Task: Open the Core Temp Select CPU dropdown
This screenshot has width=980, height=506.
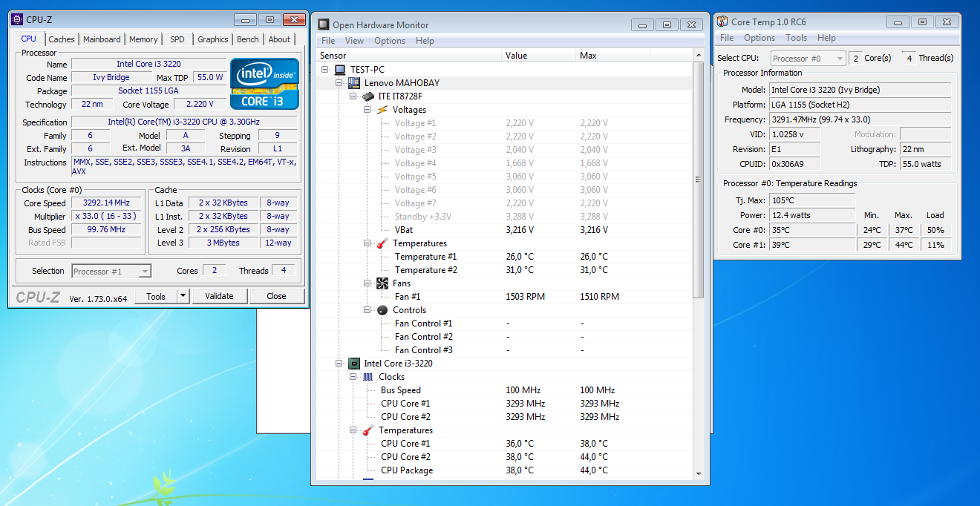Action: [840, 59]
